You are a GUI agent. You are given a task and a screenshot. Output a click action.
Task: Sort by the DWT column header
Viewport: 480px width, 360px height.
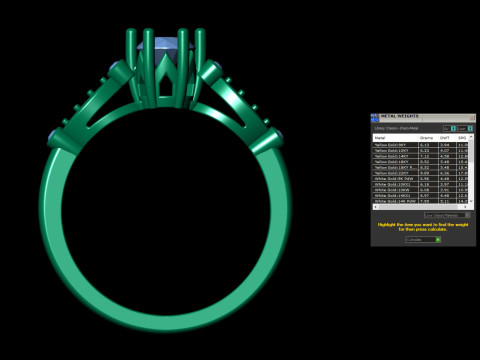(x=447, y=138)
